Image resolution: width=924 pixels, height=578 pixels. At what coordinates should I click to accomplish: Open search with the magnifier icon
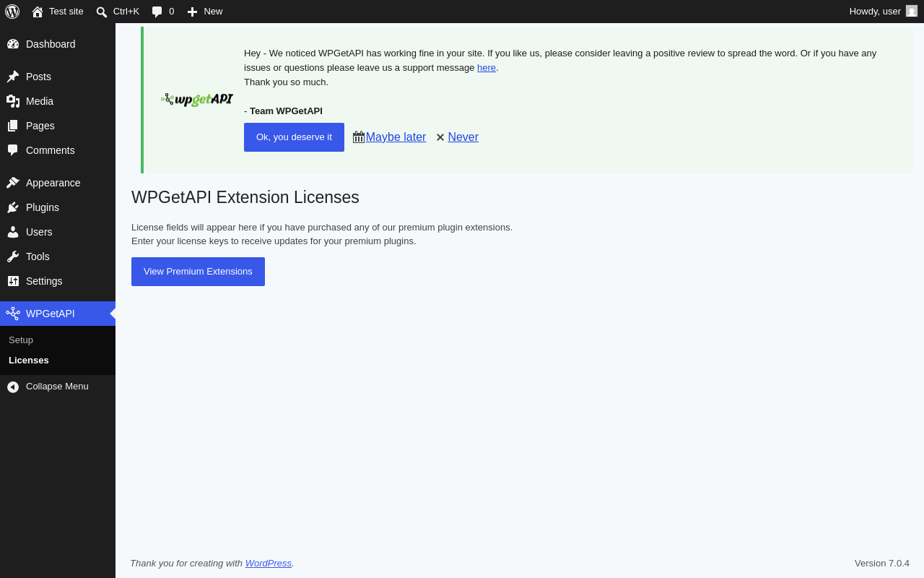click(102, 12)
